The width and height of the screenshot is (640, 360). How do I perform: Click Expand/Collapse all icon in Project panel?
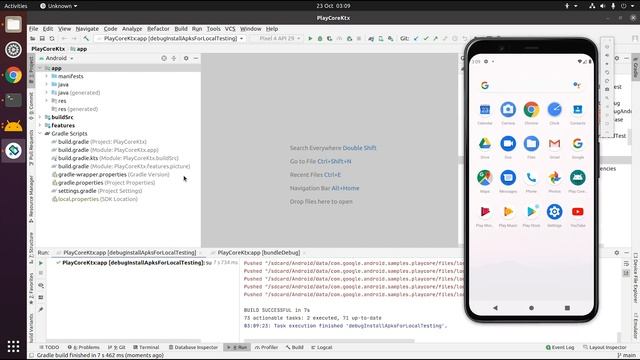tap(174, 58)
